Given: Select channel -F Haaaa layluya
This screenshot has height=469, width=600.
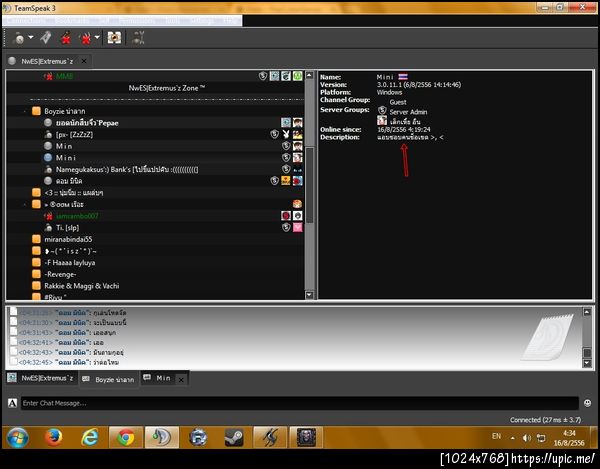Looking at the screenshot, I should tap(70, 263).
